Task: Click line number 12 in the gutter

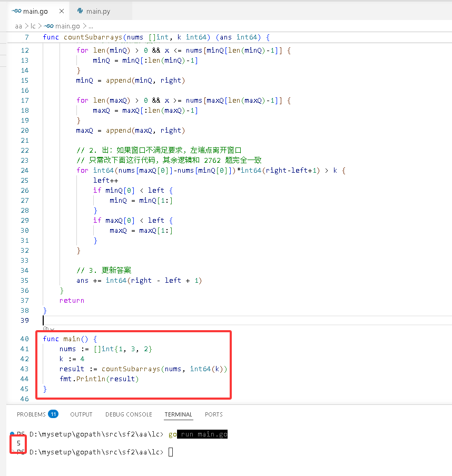Action: pyautogui.click(x=25, y=51)
